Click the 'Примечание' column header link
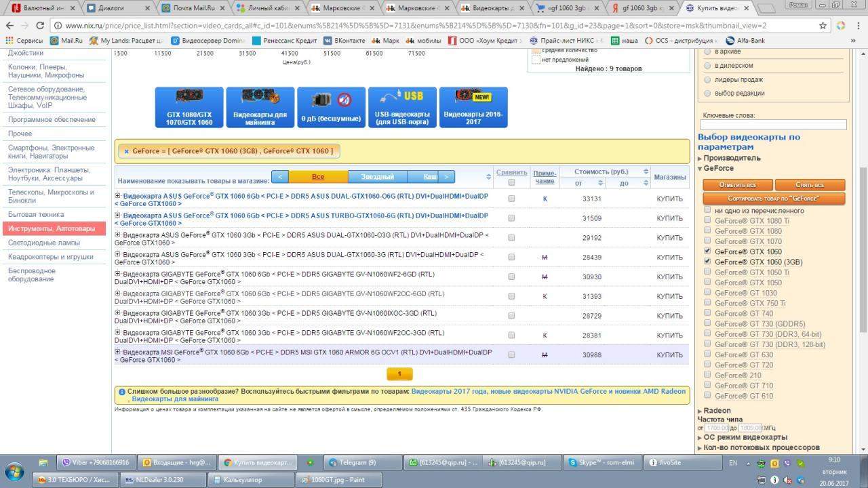868x488 pixels. [x=545, y=177]
